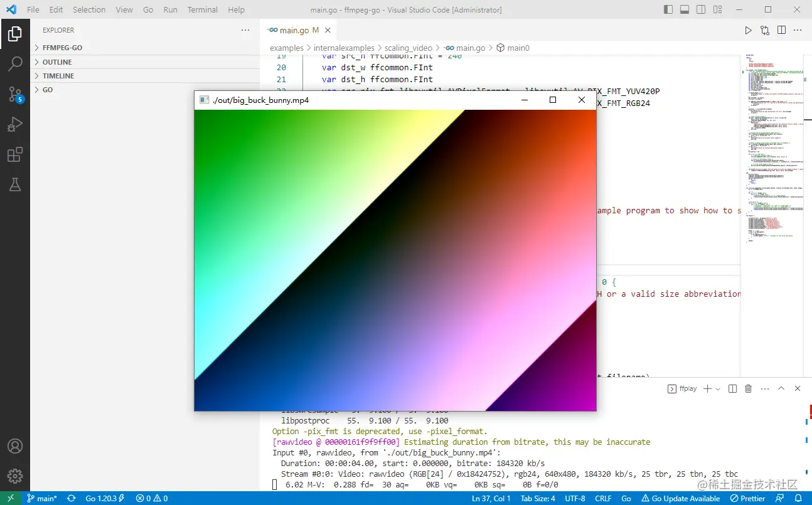Image resolution: width=812 pixels, height=505 pixels.
Task: Click 'scaling_video' breadcrumb segment
Action: pyautogui.click(x=409, y=48)
